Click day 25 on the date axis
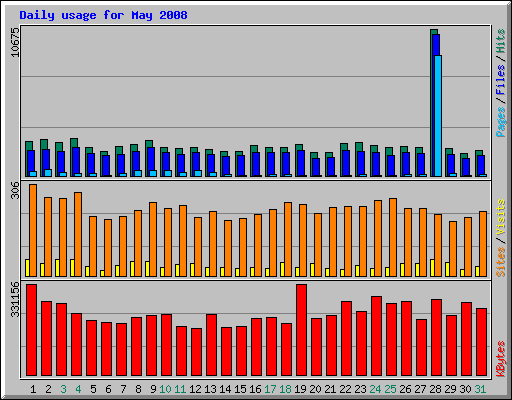512x400 pixels. click(390, 389)
